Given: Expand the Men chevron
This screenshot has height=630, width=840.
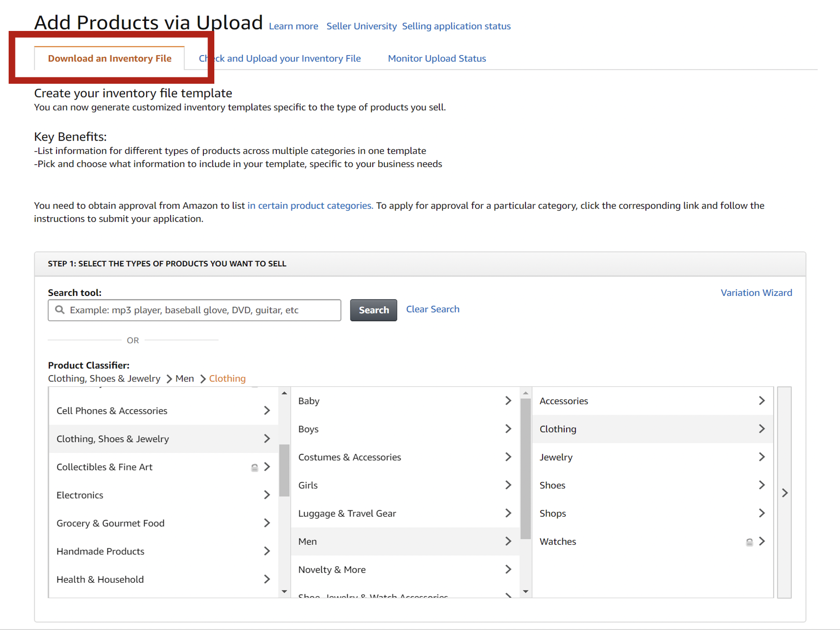Looking at the screenshot, I should tap(508, 541).
